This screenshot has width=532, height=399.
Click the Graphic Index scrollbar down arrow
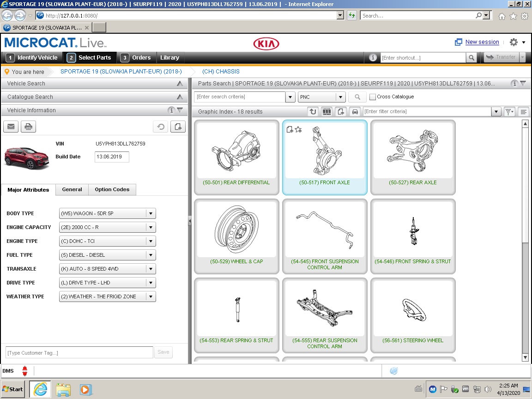[525, 357]
